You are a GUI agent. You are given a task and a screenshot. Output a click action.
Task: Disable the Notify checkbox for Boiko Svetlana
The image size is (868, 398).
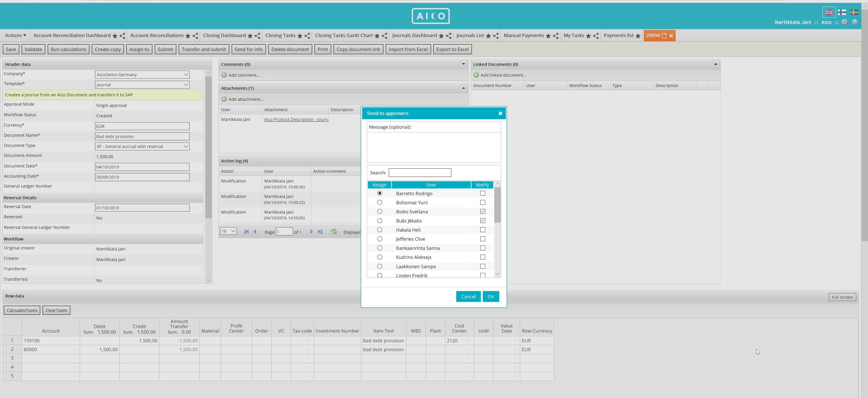click(483, 211)
